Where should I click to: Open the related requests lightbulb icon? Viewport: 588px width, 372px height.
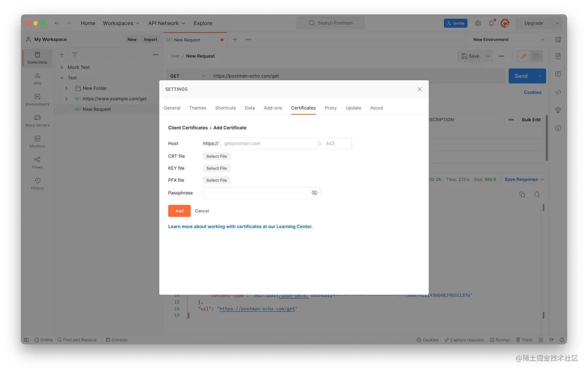[x=558, y=110]
